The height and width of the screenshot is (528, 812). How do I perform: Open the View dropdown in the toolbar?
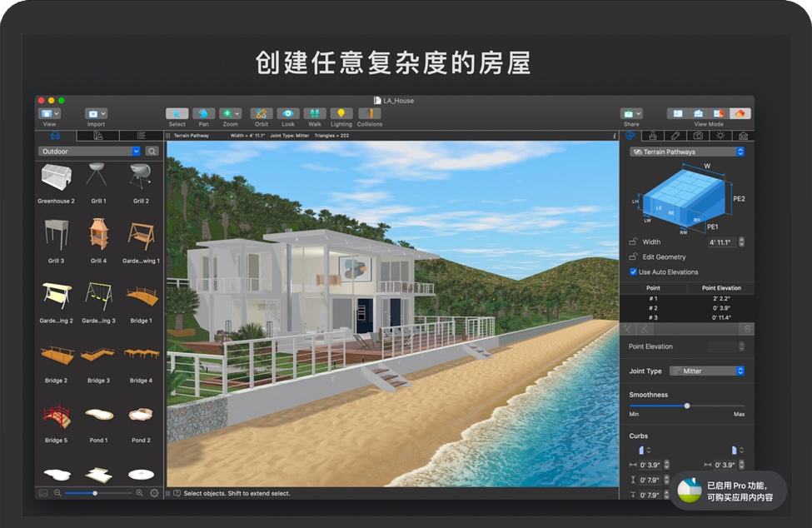50,114
